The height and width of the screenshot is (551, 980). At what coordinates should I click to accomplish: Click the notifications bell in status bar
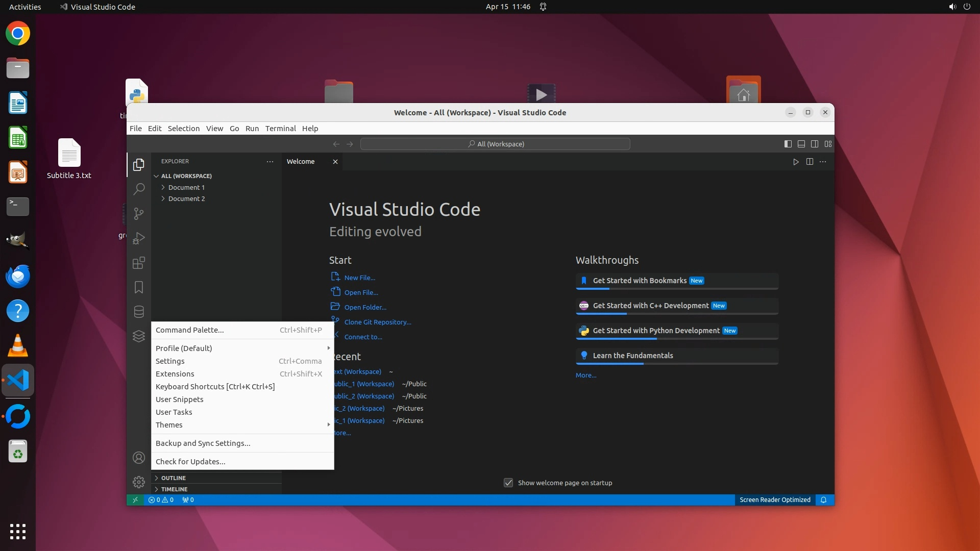(823, 500)
